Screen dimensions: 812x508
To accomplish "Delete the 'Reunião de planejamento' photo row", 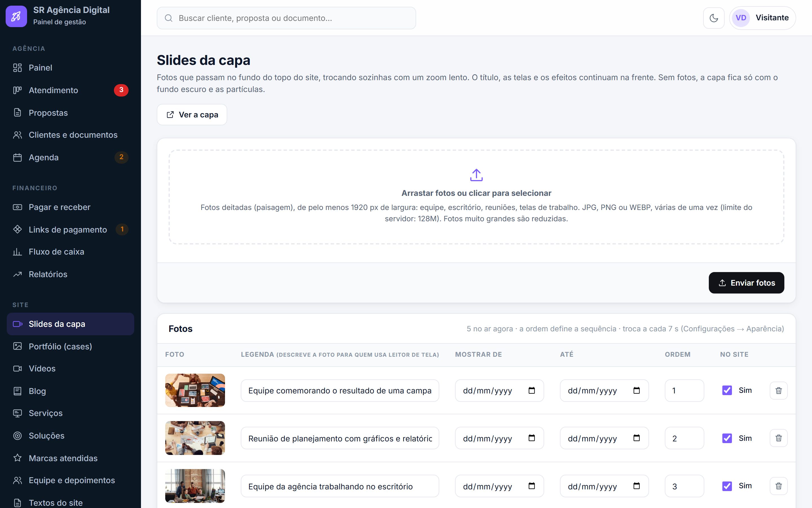I will [x=778, y=438].
